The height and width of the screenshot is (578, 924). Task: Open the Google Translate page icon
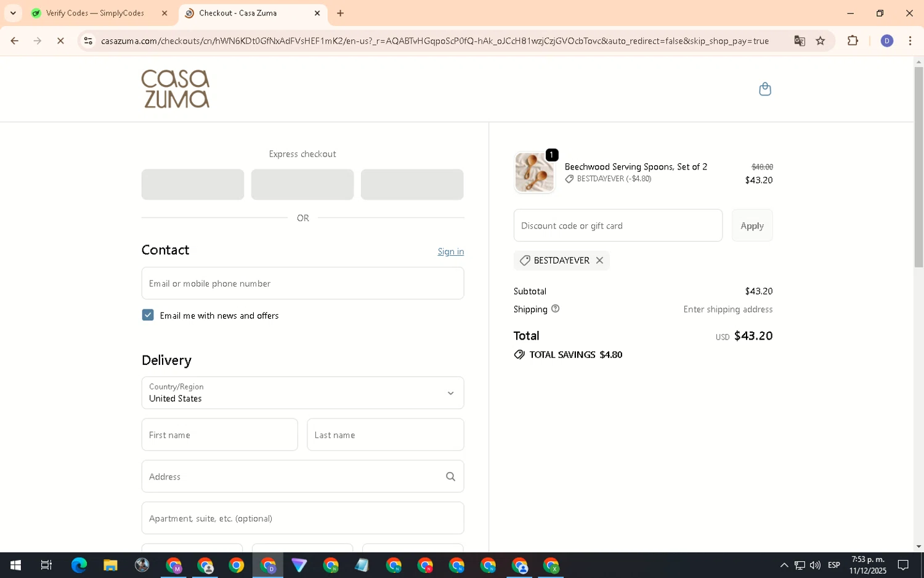click(800, 41)
